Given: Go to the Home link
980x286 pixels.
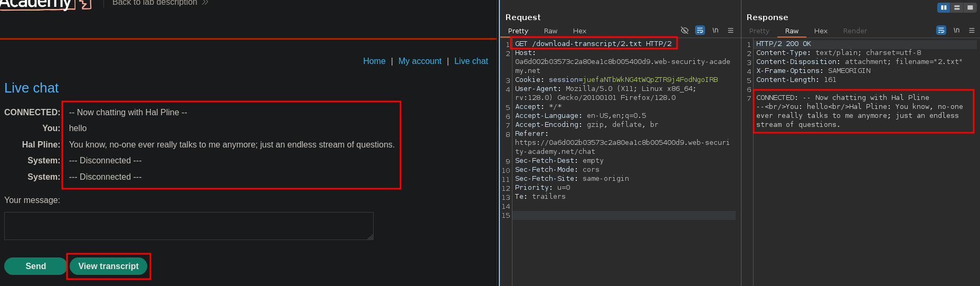Looking at the screenshot, I should [374, 61].
